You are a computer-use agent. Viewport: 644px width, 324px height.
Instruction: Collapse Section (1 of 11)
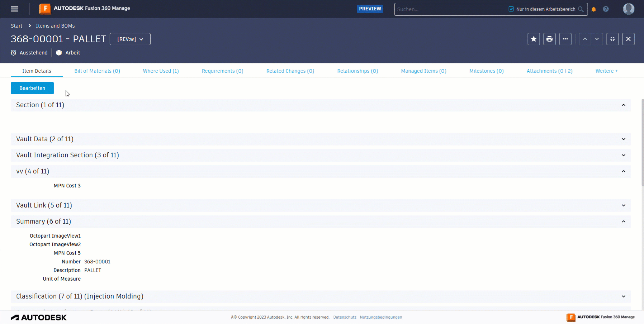click(624, 105)
